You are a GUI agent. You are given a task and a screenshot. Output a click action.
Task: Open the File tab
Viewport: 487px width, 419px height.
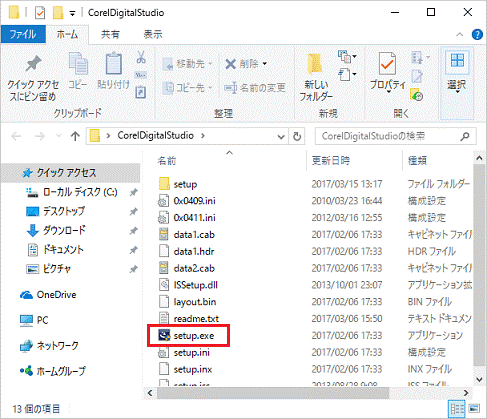click(23, 34)
